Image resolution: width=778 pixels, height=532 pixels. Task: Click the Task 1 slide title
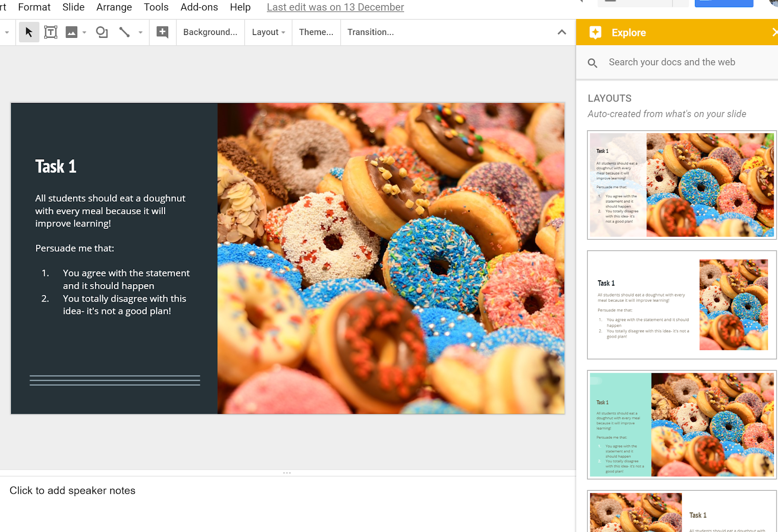56,167
